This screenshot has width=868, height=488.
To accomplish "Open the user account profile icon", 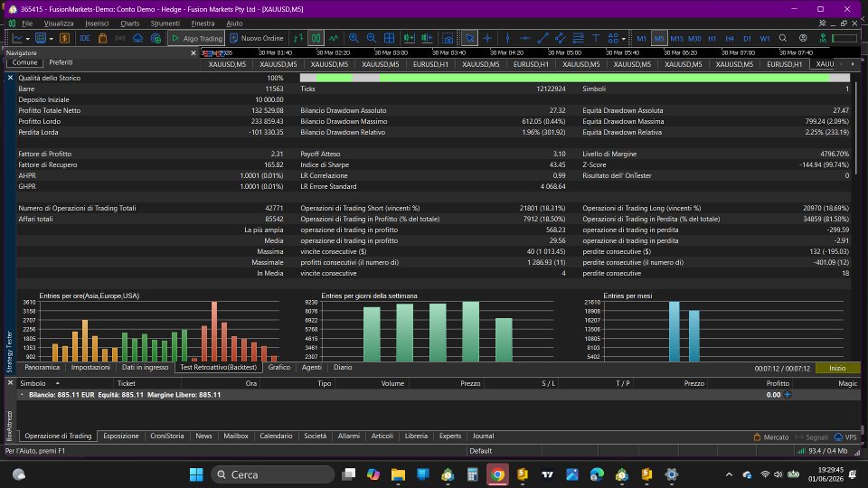I will coord(803,38).
